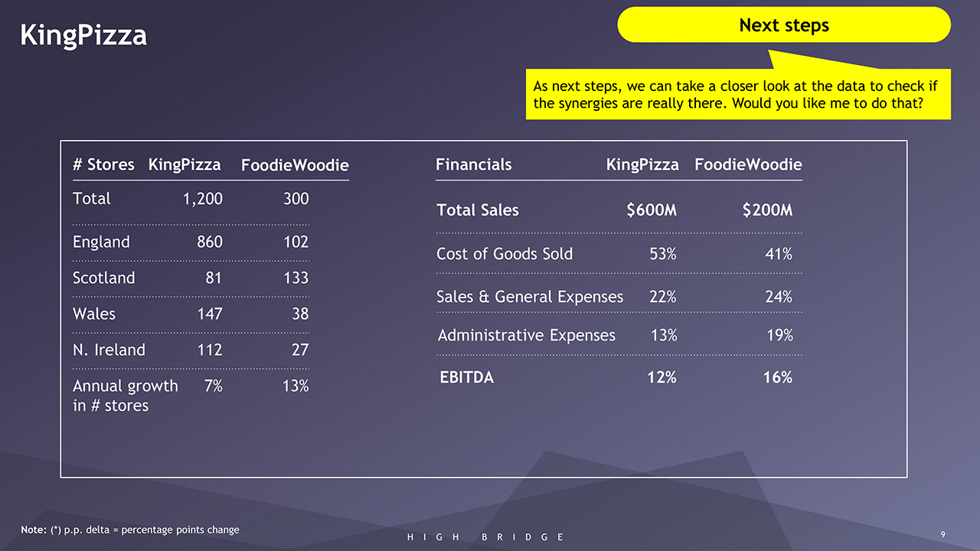Image resolution: width=980 pixels, height=551 pixels.
Task: Click the # Stores table header
Action: [103, 165]
